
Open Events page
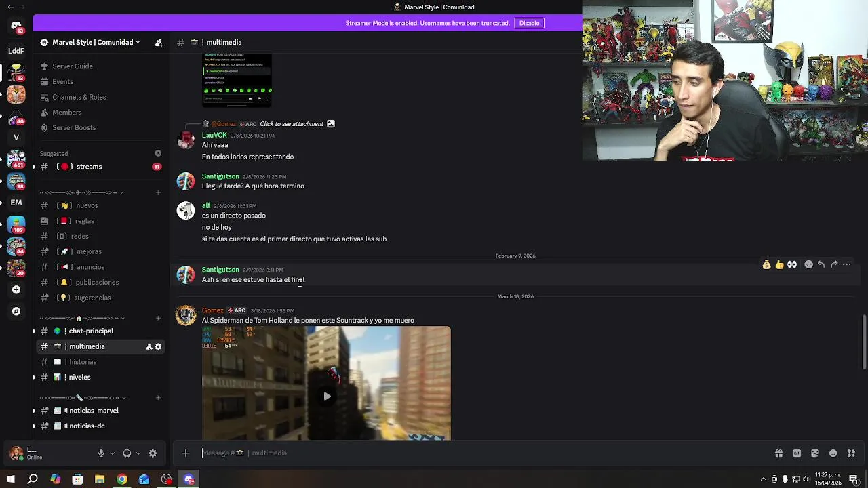[101, 81]
